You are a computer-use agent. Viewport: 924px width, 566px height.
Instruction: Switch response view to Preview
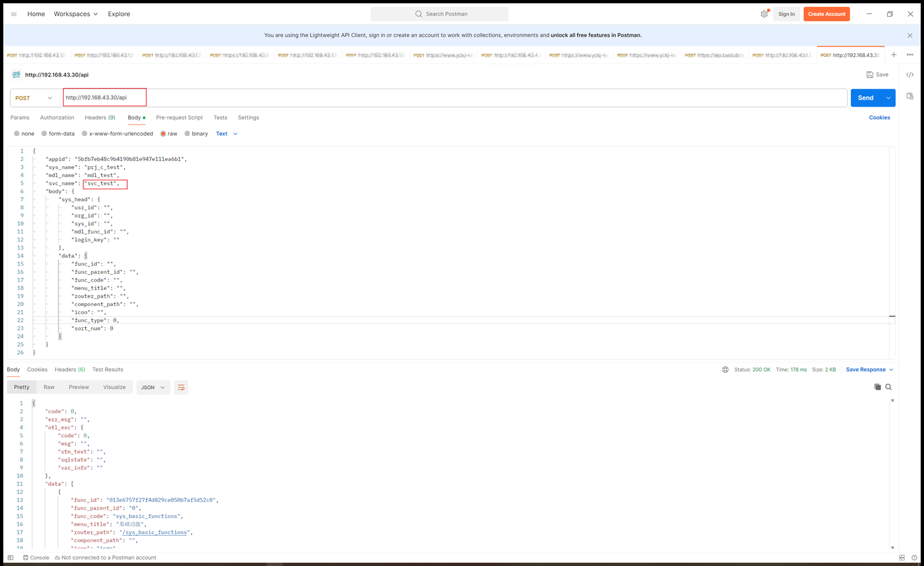tap(79, 388)
